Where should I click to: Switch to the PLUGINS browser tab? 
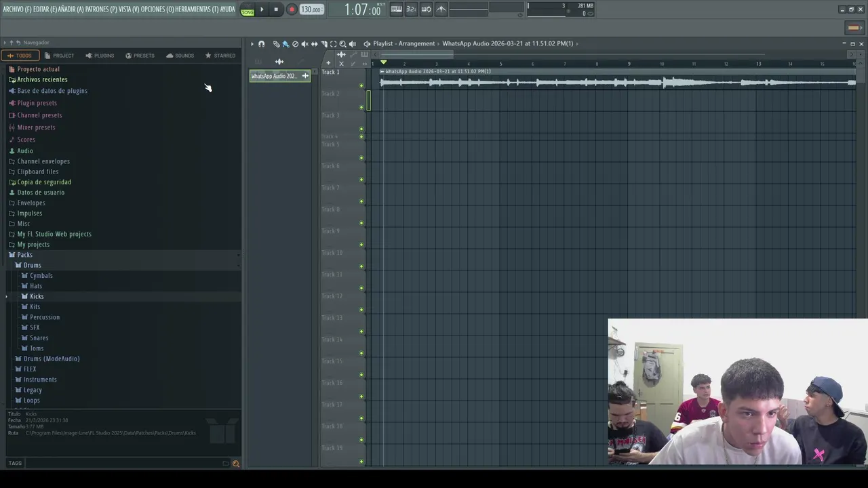pyautogui.click(x=100, y=56)
